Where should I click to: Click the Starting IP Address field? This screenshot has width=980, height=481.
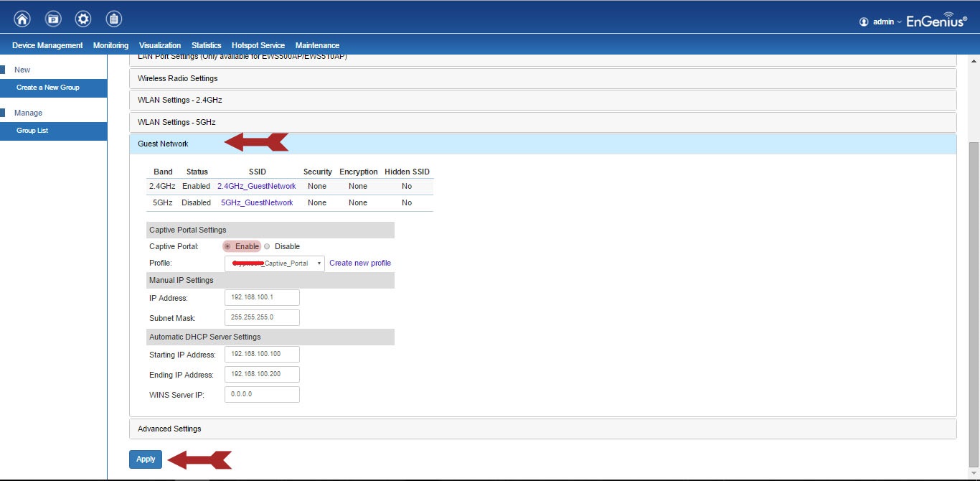coord(262,354)
